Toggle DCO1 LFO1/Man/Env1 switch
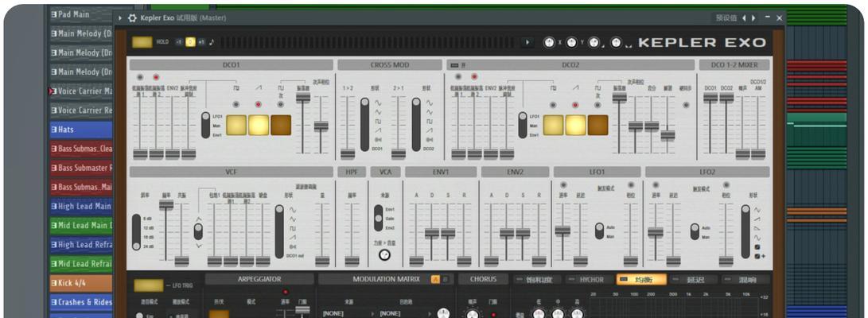 point(207,125)
